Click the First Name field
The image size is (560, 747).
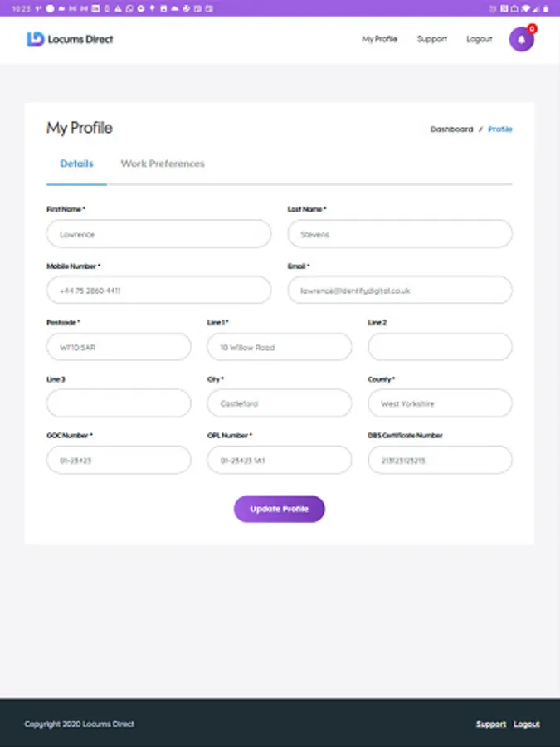click(158, 234)
